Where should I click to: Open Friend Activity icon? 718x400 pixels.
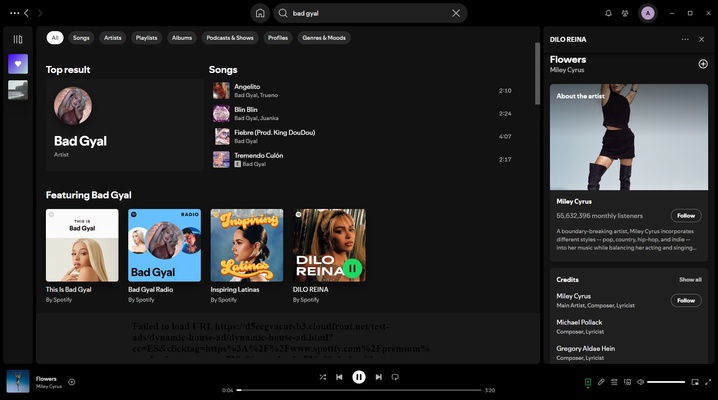point(625,13)
